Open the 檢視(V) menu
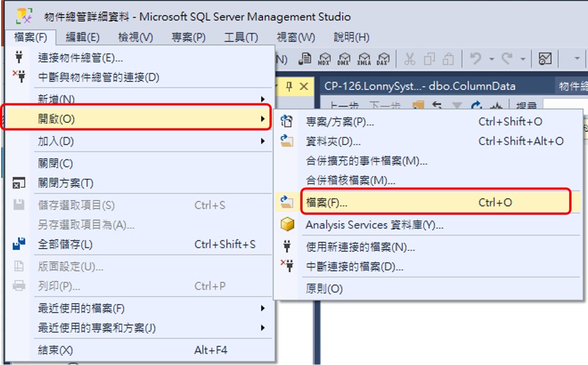 pyautogui.click(x=136, y=38)
